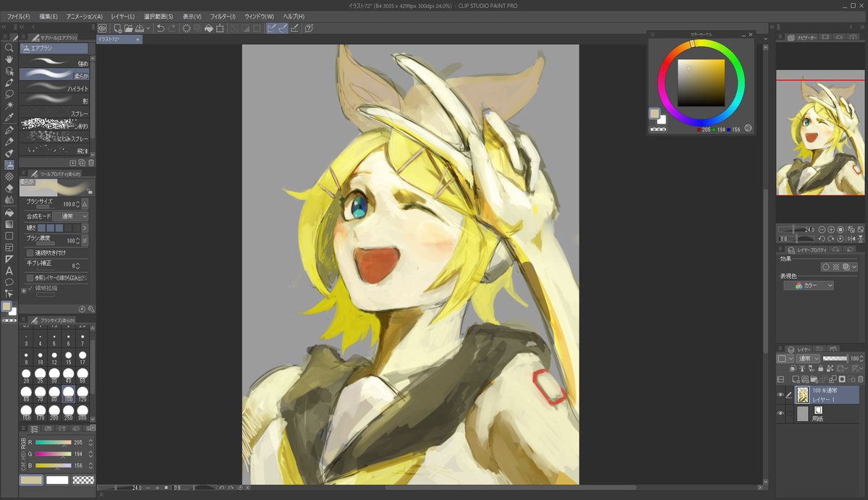Select the Airbrush tool in toolbar

pos(9,165)
